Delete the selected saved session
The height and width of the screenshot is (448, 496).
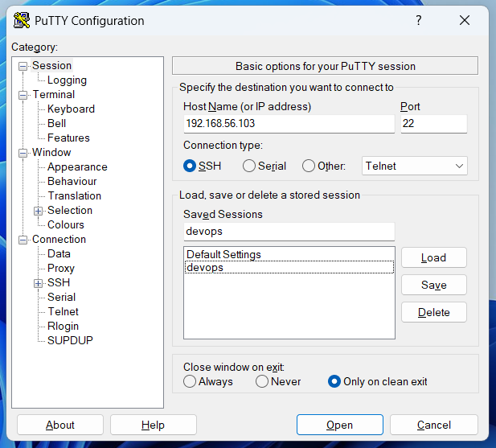point(433,312)
